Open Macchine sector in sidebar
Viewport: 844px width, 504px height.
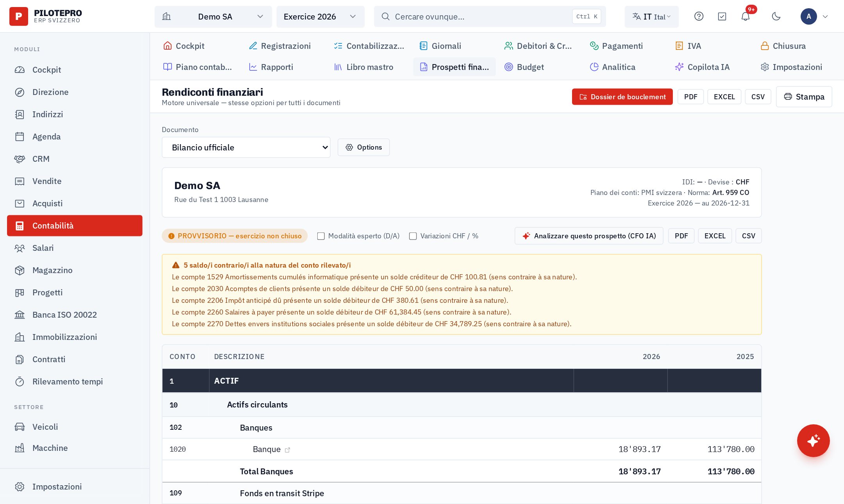point(75,448)
